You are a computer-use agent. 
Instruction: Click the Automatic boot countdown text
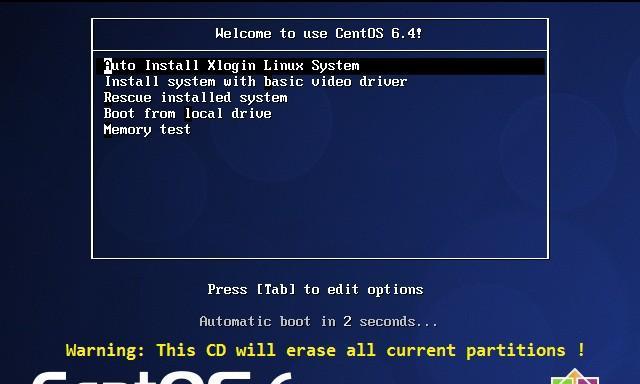coord(318,321)
